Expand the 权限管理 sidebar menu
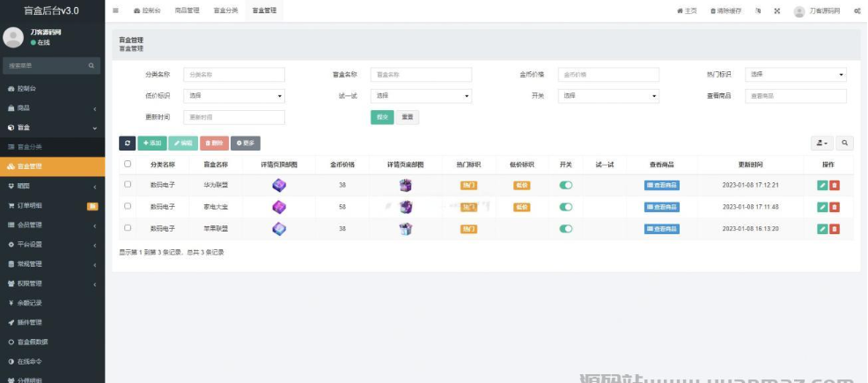This screenshot has width=868, height=383. click(53, 284)
